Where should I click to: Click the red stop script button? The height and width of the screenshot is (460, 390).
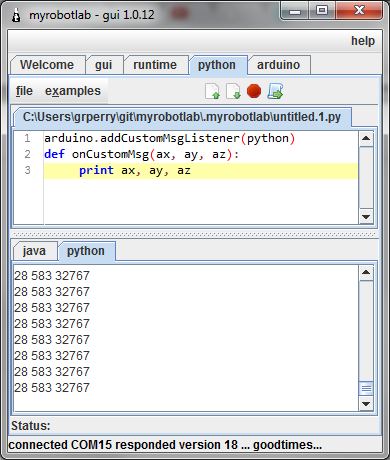point(254,91)
